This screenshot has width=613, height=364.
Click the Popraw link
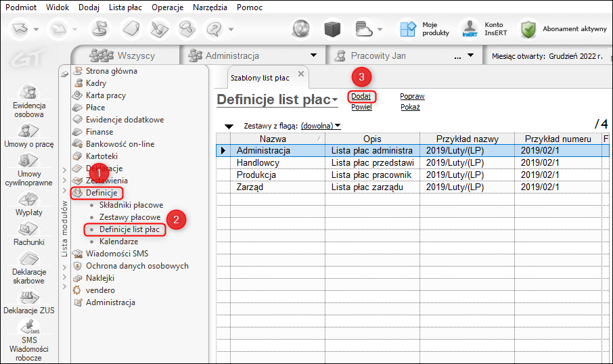tap(412, 96)
